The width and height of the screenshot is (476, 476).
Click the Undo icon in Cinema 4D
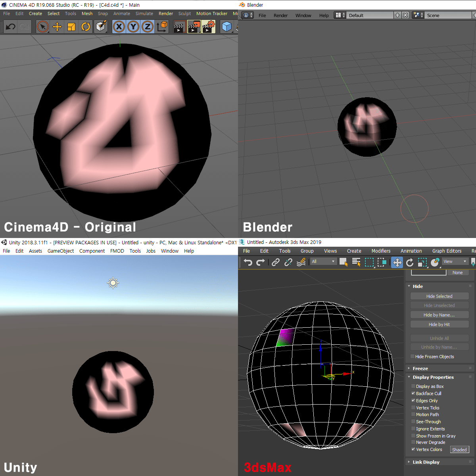[x=11, y=27]
